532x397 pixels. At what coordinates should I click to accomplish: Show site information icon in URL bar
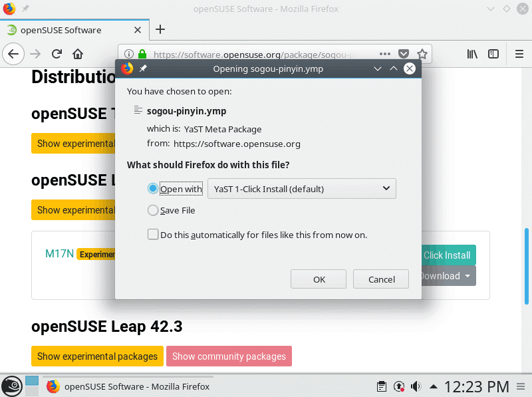(x=128, y=54)
